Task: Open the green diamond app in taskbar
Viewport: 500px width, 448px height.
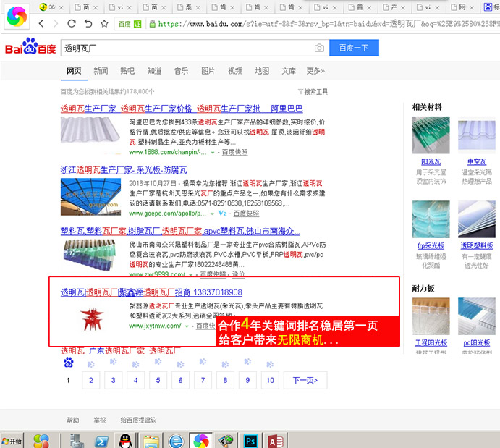Action: click(226, 441)
